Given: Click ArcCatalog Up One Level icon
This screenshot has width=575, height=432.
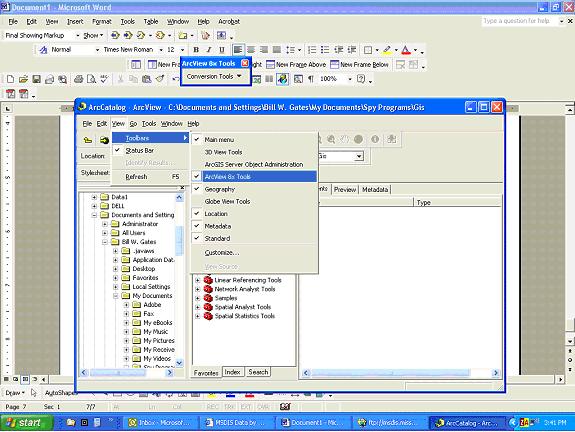Looking at the screenshot, I should (x=88, y=140).
